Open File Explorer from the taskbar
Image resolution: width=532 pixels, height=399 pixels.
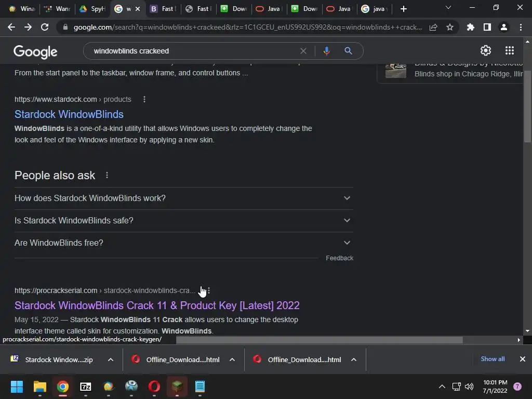coord(39,386)
